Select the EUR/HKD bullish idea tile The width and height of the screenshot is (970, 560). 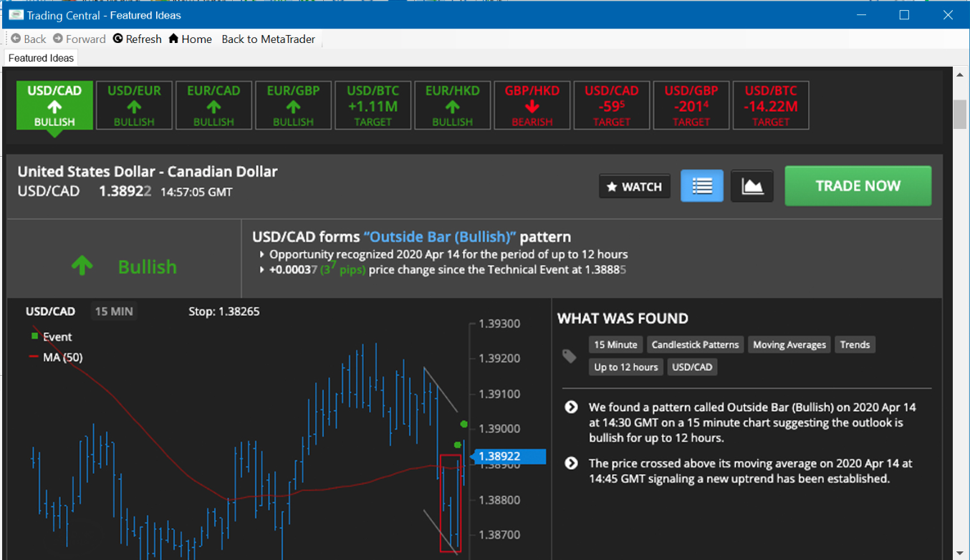click(452, 105)
